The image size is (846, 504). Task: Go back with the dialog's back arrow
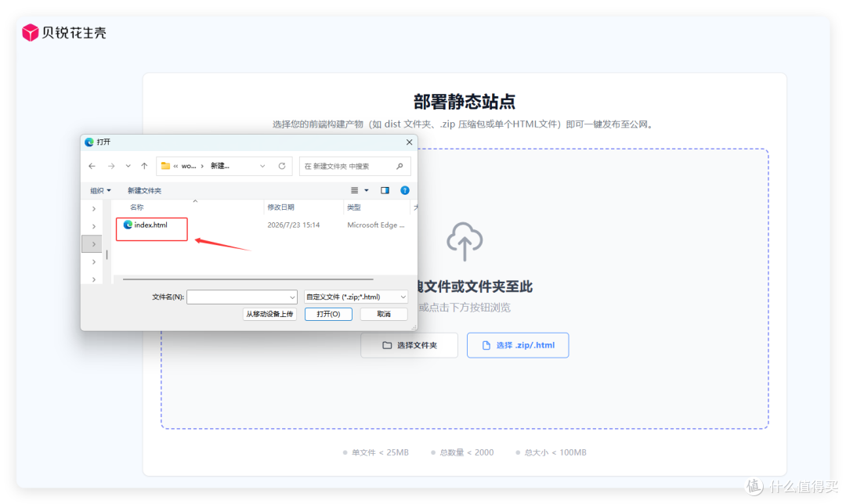pyautogui.click(x=92, y=166)
